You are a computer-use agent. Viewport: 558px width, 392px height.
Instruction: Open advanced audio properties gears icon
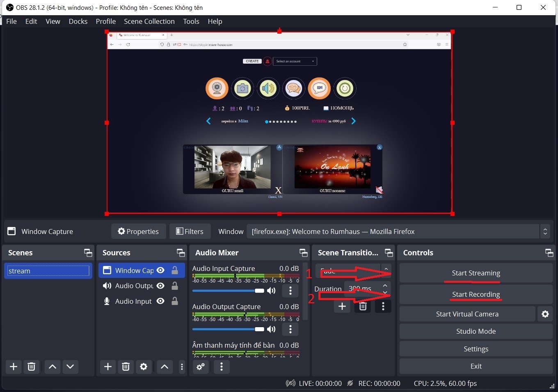[x=201, y=367]
